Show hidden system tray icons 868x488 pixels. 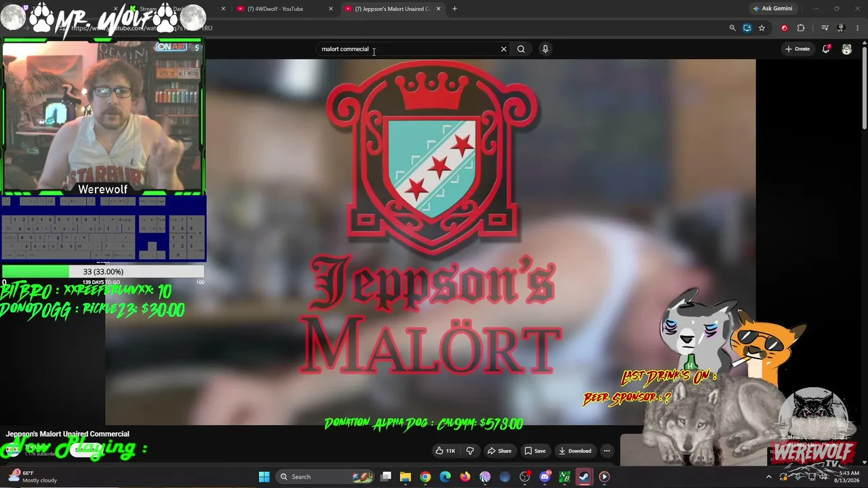(x=768, y=476)
